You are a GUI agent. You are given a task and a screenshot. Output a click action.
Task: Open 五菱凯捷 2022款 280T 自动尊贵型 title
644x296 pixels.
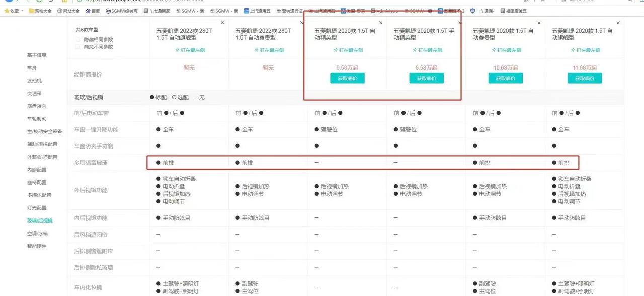[263, 34]
